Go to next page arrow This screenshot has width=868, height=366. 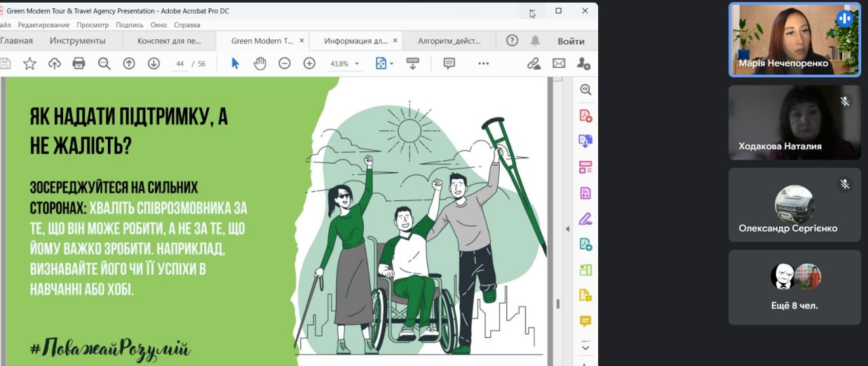point(154,63)
